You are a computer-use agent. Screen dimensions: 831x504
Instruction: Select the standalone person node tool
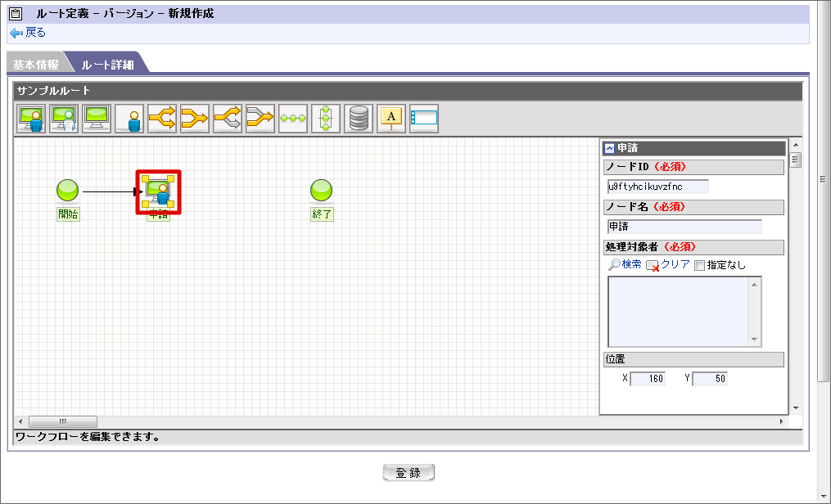[x=129, y=118]
